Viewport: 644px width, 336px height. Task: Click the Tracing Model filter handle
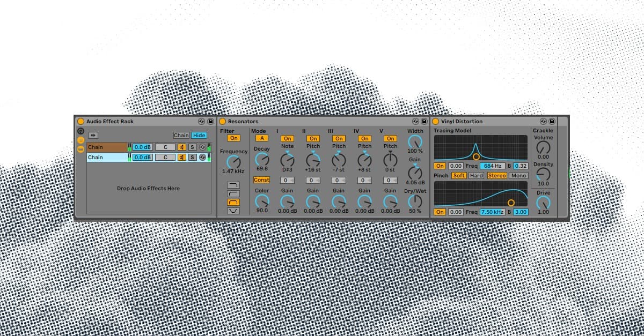[x=476, y=156]
